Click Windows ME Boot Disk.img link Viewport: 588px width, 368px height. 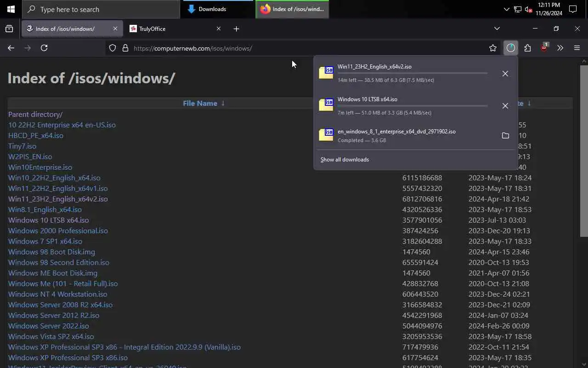pos(52,273)
